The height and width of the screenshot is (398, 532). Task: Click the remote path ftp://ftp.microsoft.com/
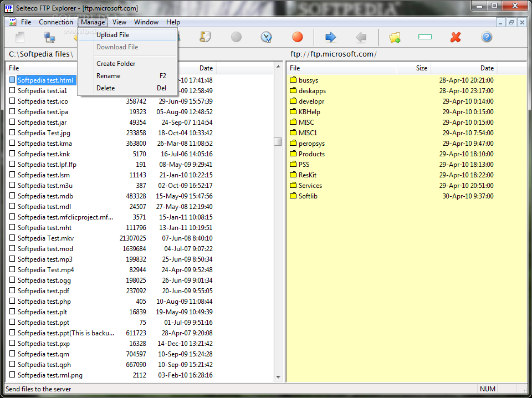click(334, 54)
